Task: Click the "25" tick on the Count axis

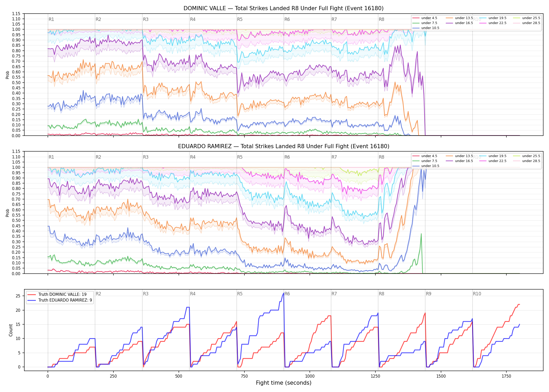Action: 18,296
